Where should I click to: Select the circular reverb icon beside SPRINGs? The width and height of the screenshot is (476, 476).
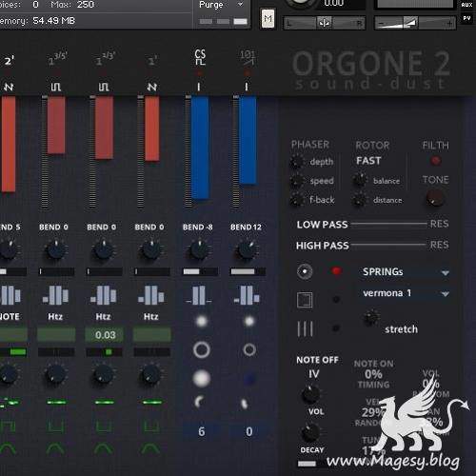pos(305,271)
